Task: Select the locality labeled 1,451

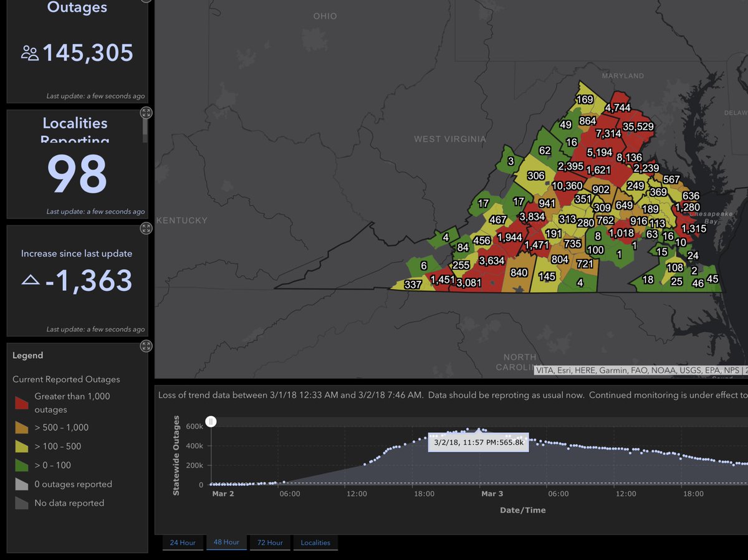Action: (443, 280)
